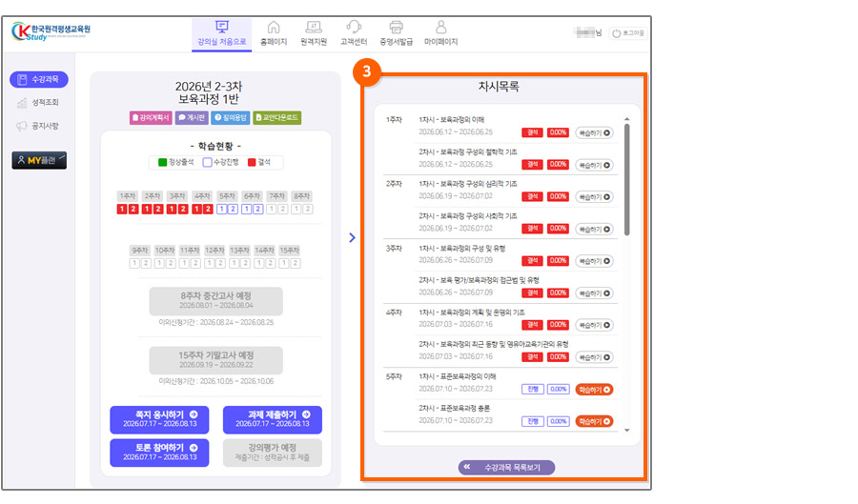Open the MY플랜 banner
This screenshot has width=858, height=504.
[39, 160]
